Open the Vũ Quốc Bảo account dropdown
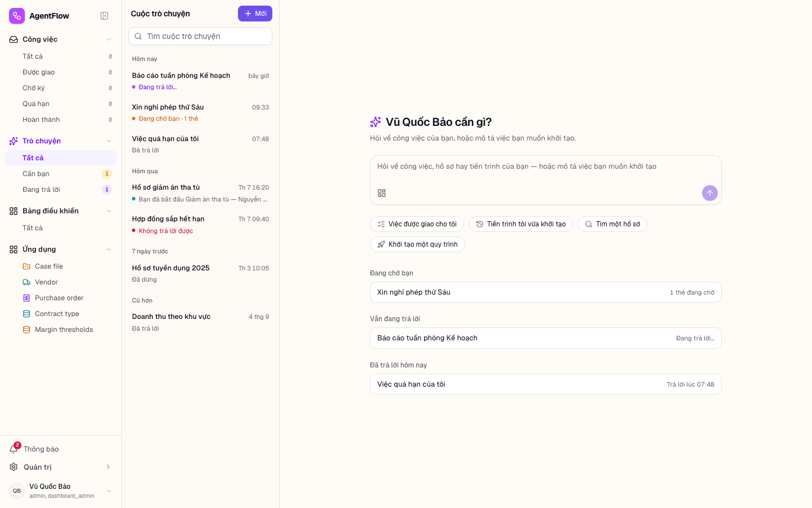This screenshot has width=812, height=508. pyautogui.click(x=109, y=491)
